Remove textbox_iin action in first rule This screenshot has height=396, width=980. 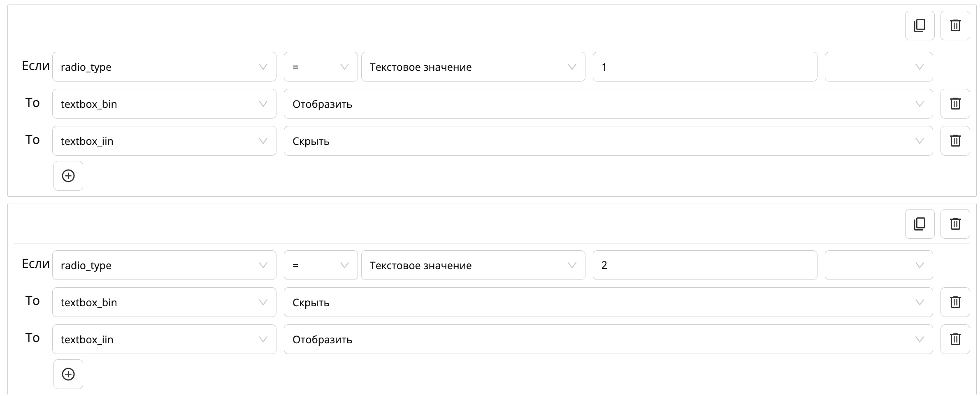pos(955,141)
